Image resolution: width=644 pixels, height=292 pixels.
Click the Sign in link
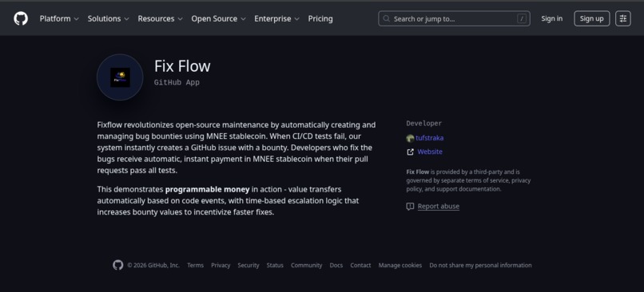pyautogui.click(x=551, y=18)
